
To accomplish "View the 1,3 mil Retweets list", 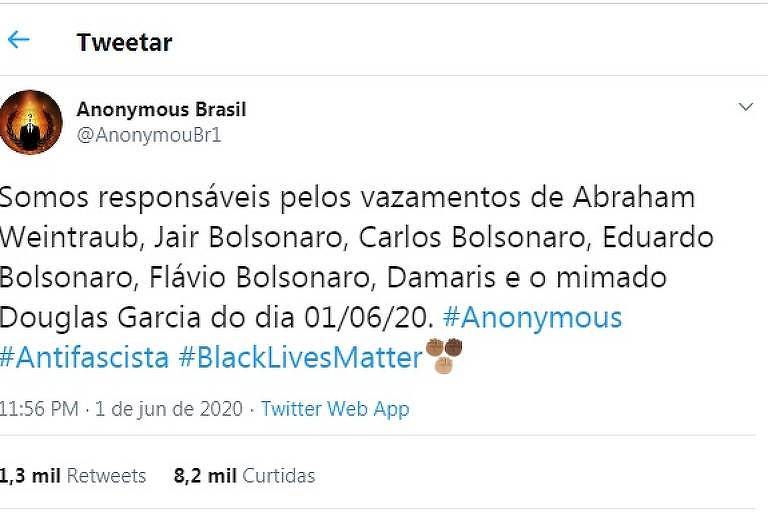I will 73,476.
